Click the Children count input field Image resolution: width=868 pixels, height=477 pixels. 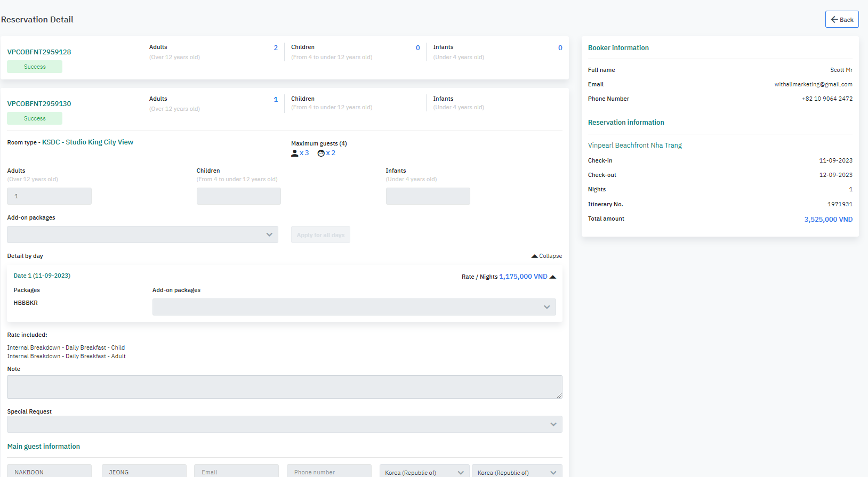tap(238, 197)
